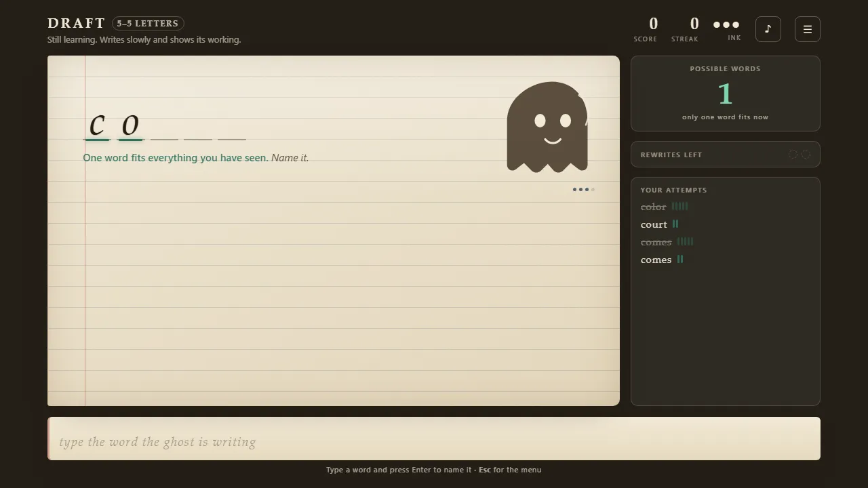Toggle the music note sound button

[x=768, y=29]
